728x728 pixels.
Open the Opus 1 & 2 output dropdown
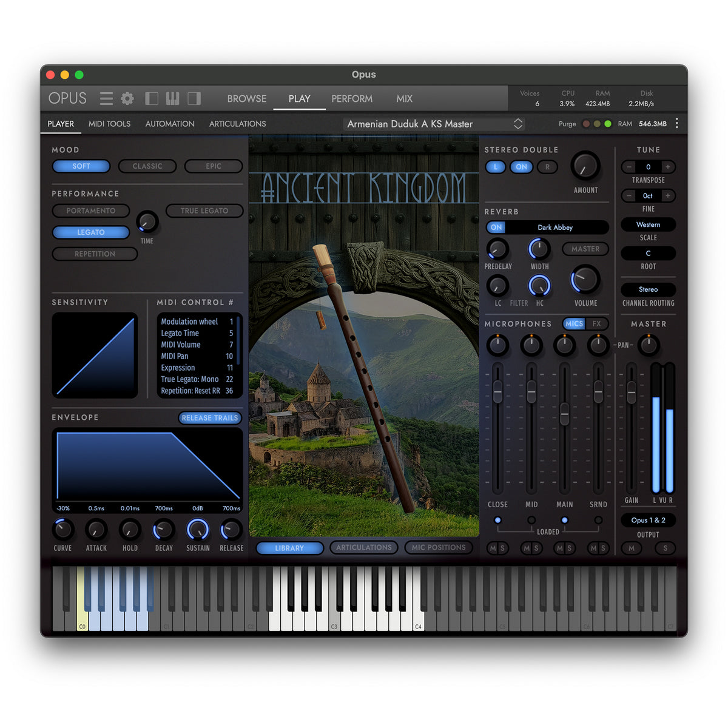point(649,520)
